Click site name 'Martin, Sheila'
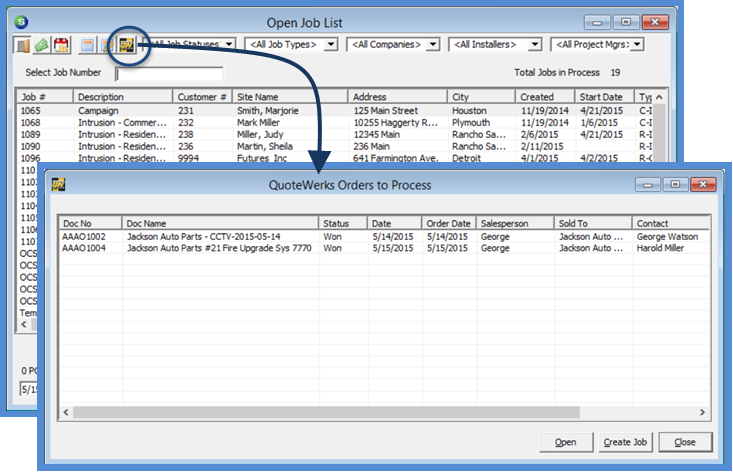The width and height of the screenshot is (733, 473). pos(265,146)
